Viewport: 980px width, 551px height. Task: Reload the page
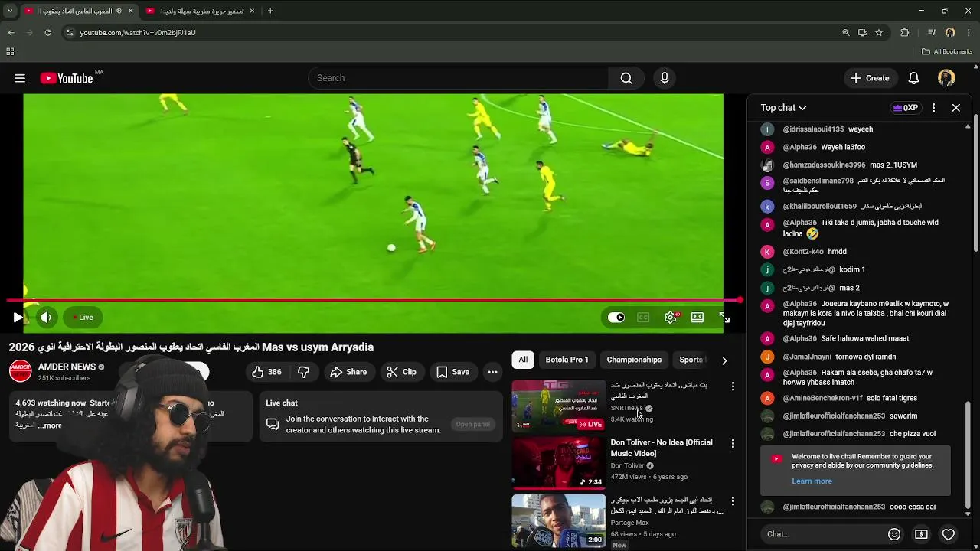(x=47, y=33)
